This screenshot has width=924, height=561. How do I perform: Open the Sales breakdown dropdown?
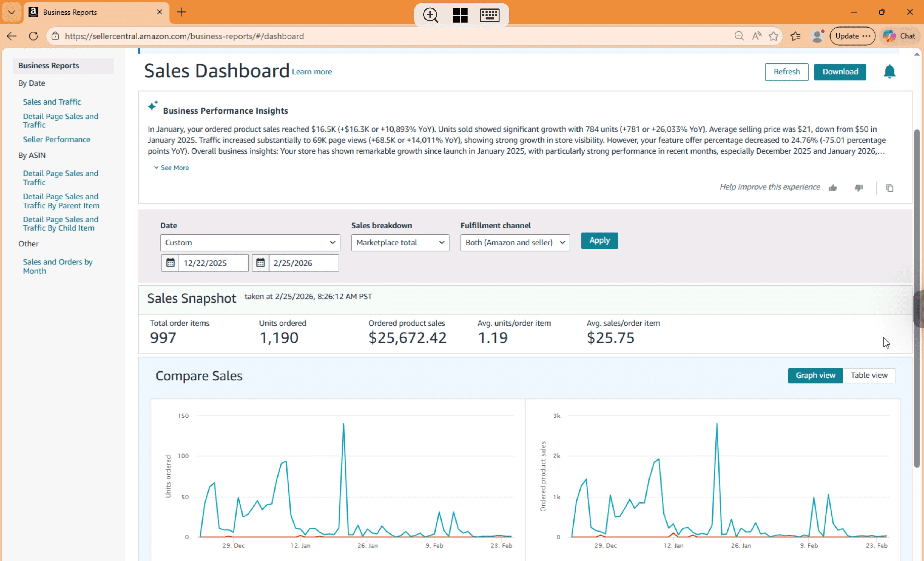click(400, 242)
